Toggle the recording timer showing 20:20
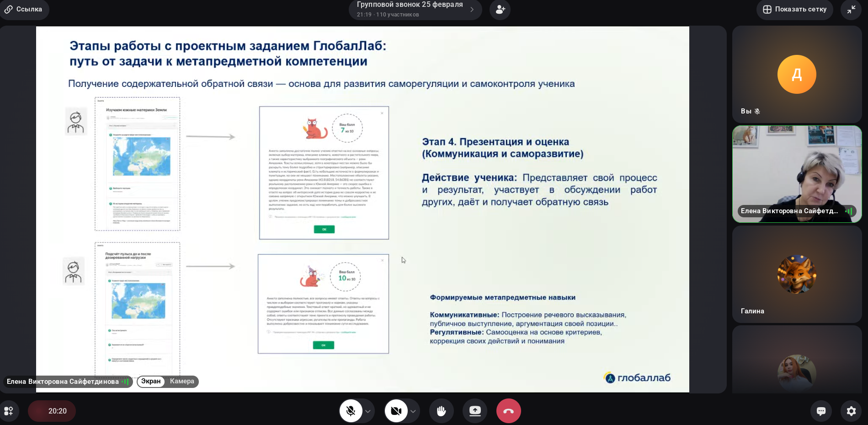 (x=52, y=411)
